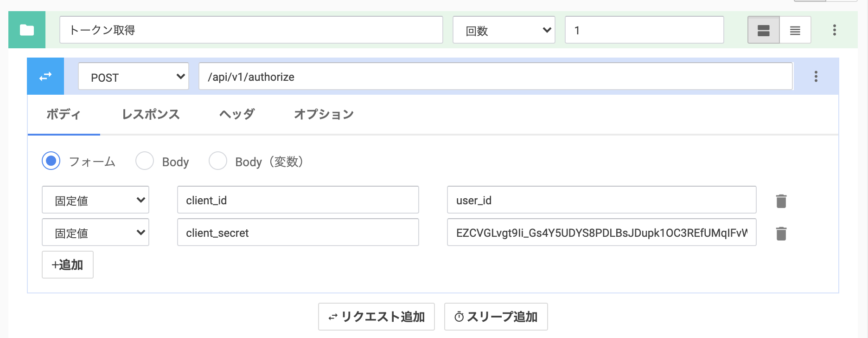
Task: Open the POST method dropdown
Action: pyautogui.click(x=134, y=77)
